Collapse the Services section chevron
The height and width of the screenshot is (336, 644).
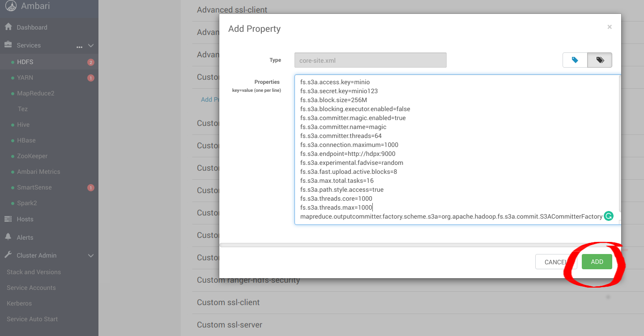coord(91,46)
